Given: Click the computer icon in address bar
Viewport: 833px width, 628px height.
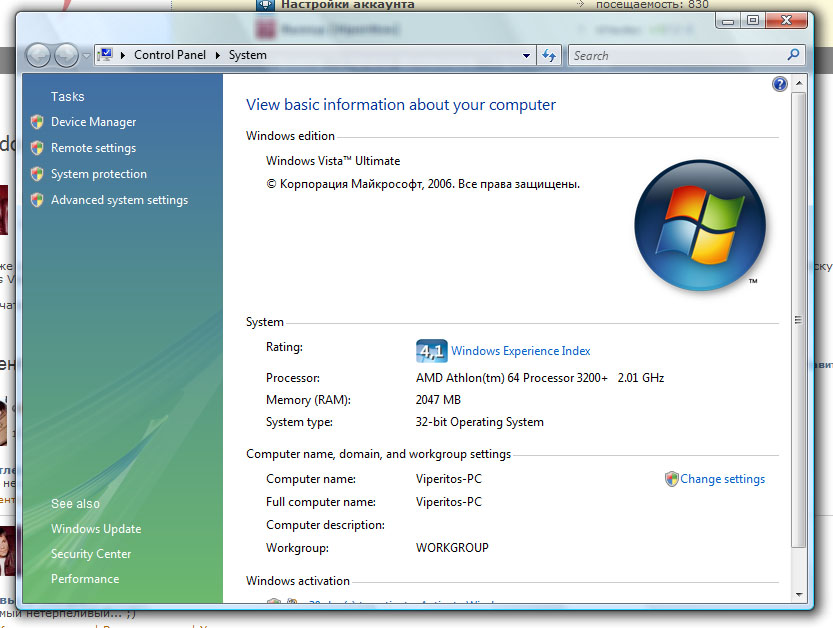Looking at the screenshot, I should 105,56.
